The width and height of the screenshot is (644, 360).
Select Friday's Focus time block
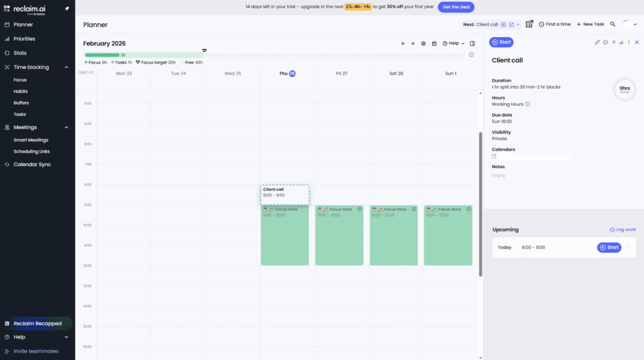pyautogui.click(x=339, y=235)
